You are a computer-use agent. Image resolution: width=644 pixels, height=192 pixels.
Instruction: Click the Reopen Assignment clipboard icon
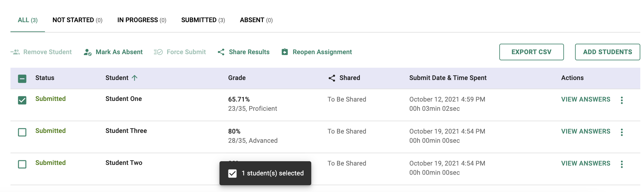coord(285,52)
